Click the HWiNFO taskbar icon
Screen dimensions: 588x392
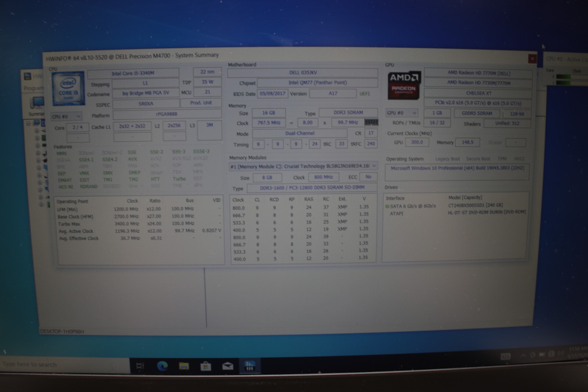pyautogui.click(x=250, y=366)
